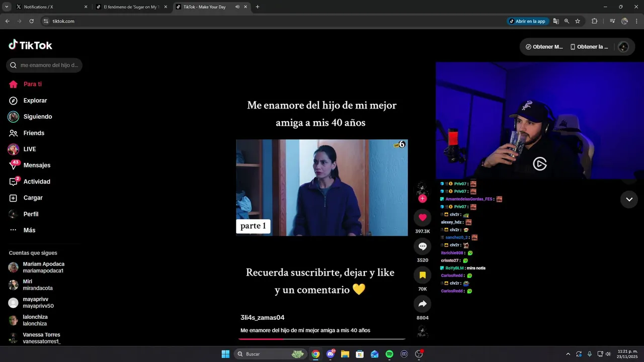Open the taskbar clock showing 11:21 p. m.

click(627, 354)
